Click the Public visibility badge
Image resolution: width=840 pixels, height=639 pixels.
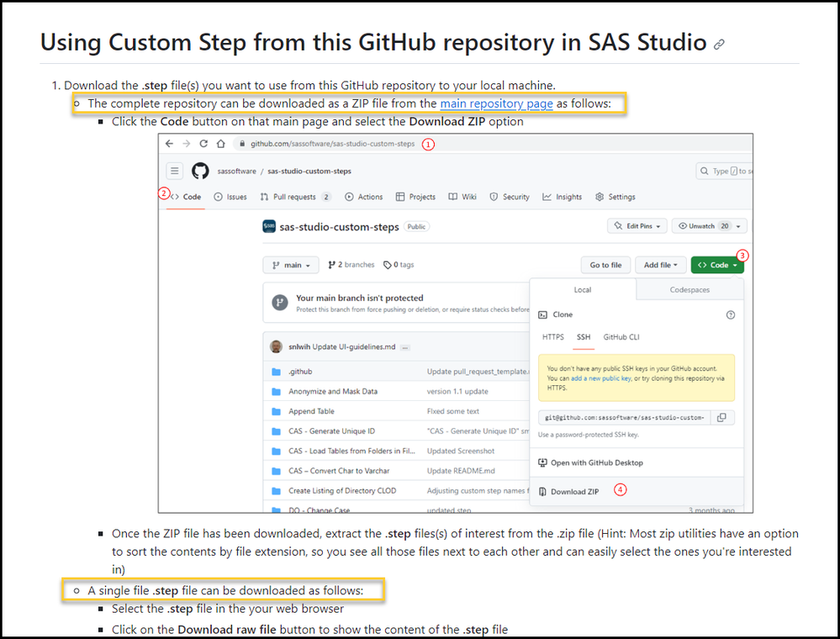pos(416,226)
